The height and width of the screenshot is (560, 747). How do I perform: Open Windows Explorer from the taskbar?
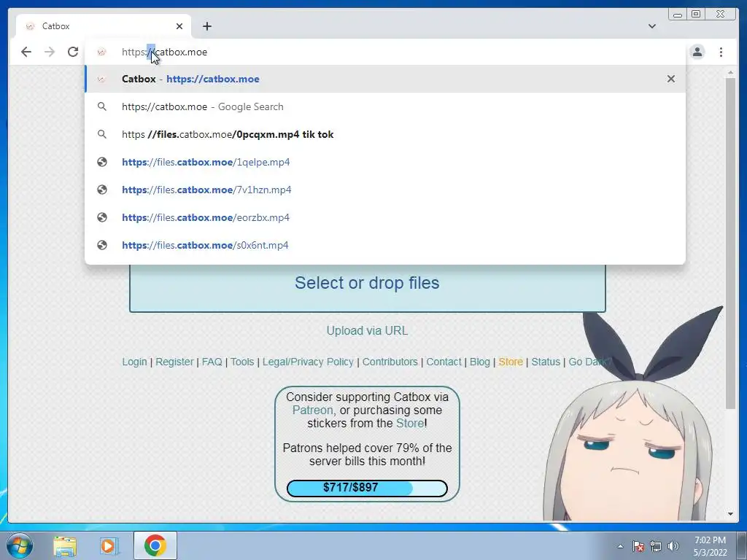(65, 546)
